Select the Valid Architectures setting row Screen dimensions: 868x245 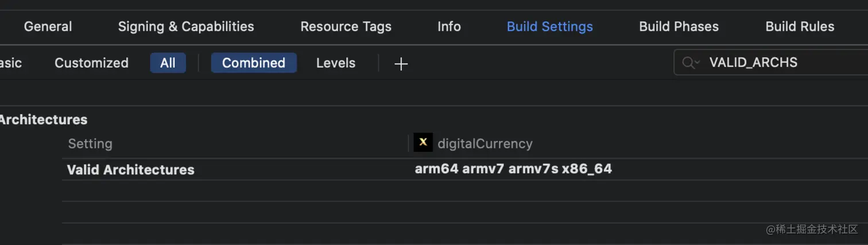pyautogui.click(x=465, y=170)
